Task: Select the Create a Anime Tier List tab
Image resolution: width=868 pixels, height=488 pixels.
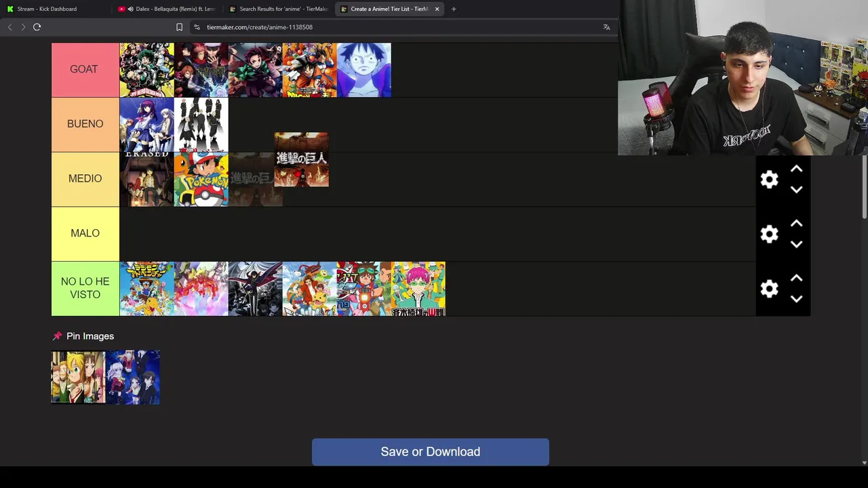Action: click(389, 9)
